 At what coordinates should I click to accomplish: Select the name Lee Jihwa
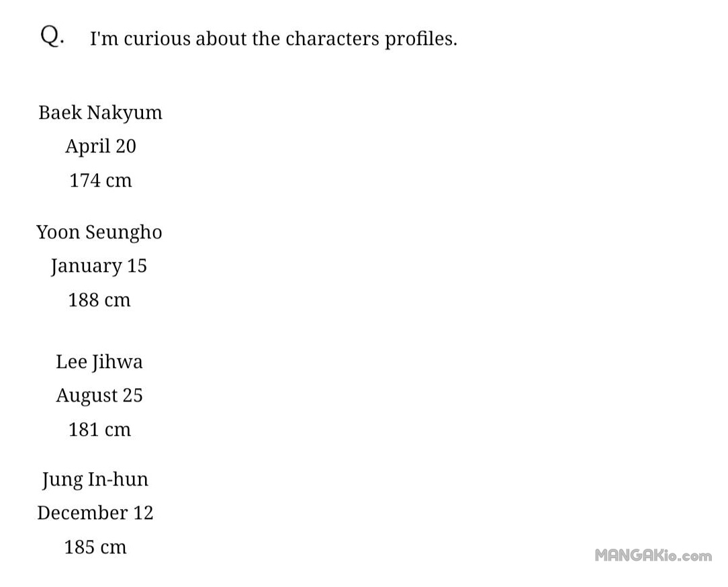pos(99,362)
